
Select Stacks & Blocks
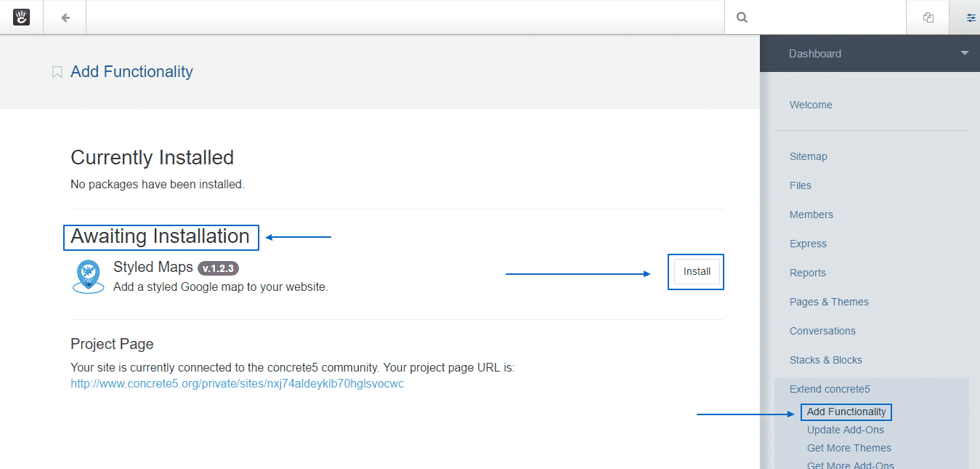826,359
